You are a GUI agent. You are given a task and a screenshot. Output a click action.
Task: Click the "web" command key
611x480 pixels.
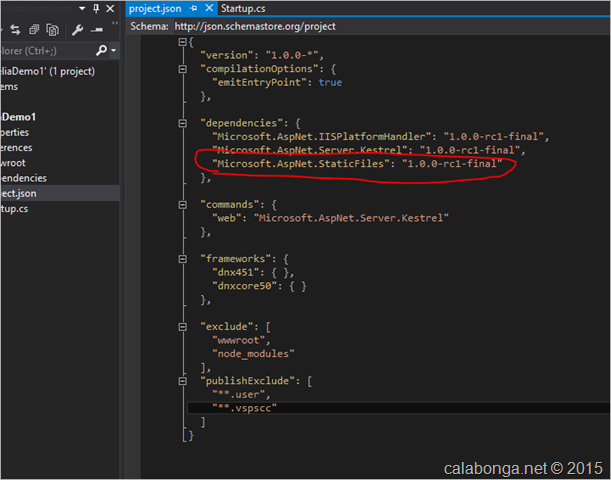[x=227, y=218]
